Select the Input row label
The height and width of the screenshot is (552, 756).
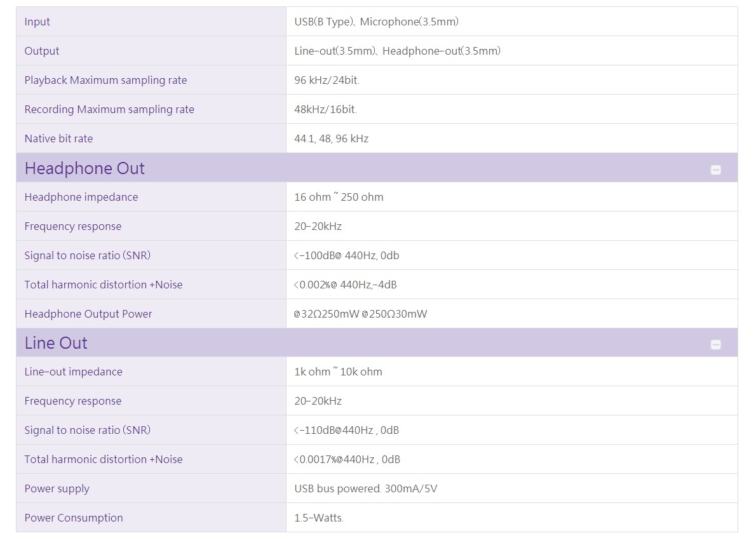tap(37, 22)
